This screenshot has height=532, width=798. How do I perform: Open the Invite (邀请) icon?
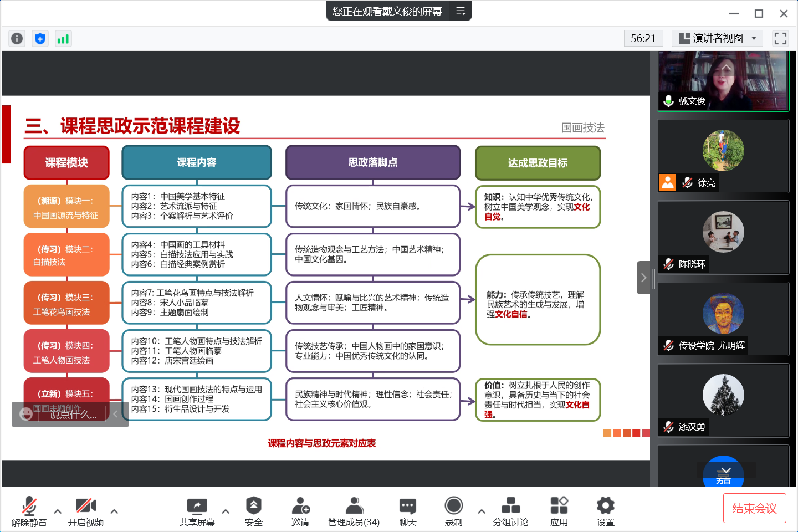[x=300, y=511]
